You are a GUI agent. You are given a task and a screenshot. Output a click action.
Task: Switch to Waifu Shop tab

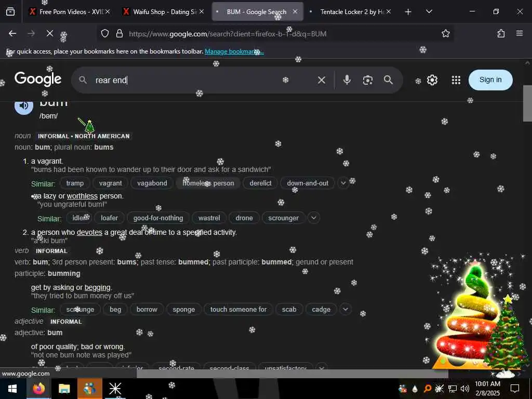163,12
